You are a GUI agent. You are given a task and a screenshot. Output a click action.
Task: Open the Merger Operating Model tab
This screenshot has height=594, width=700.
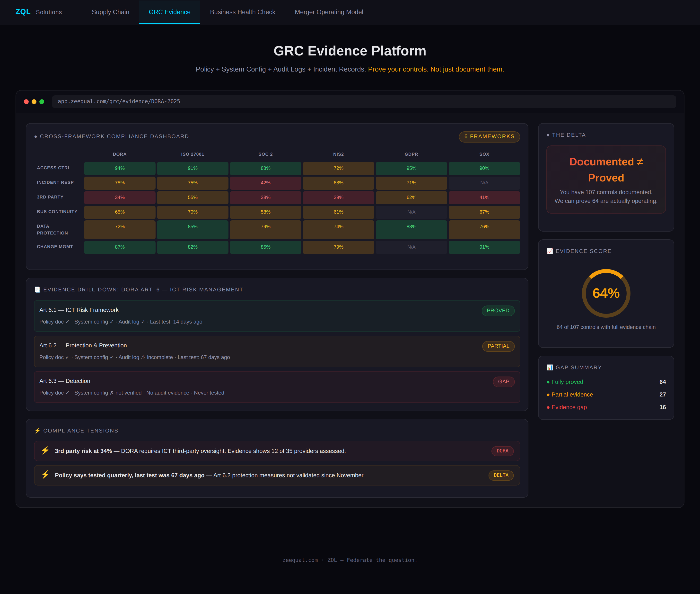point(329,12)
